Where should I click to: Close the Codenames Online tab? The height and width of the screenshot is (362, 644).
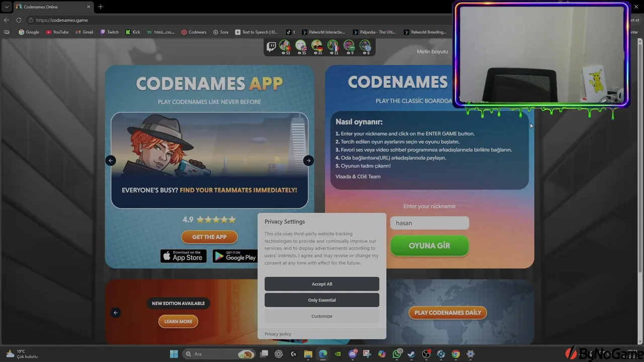(x=89, y=7)
